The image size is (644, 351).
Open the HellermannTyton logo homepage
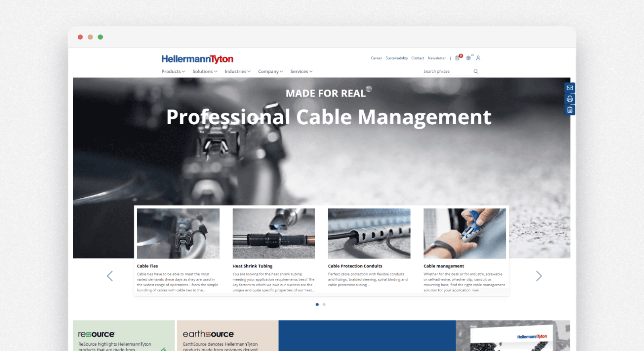[x=197, y=59]
